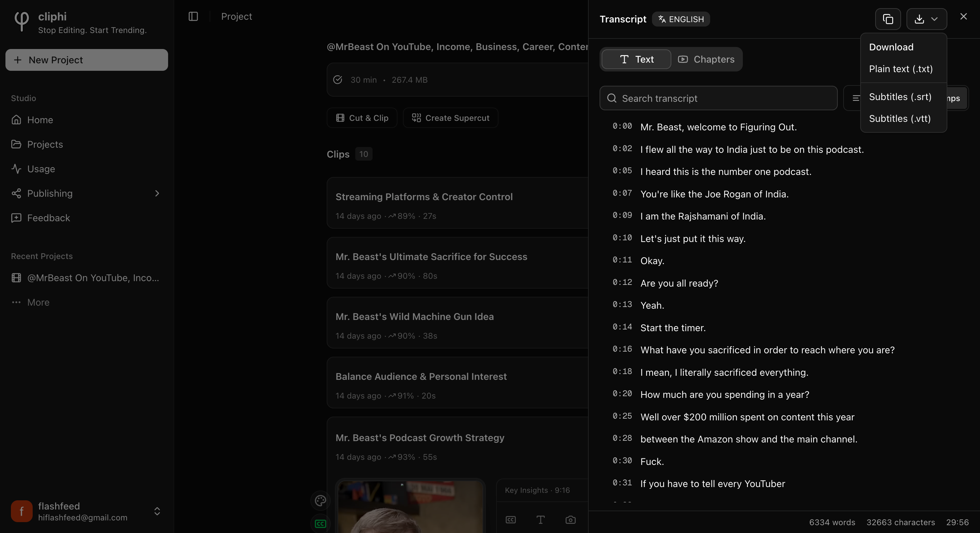This screenshot has width=980, height=533.
Task: Click line 'I heard this is the number one podcast.'
Action: click(725, 172)
